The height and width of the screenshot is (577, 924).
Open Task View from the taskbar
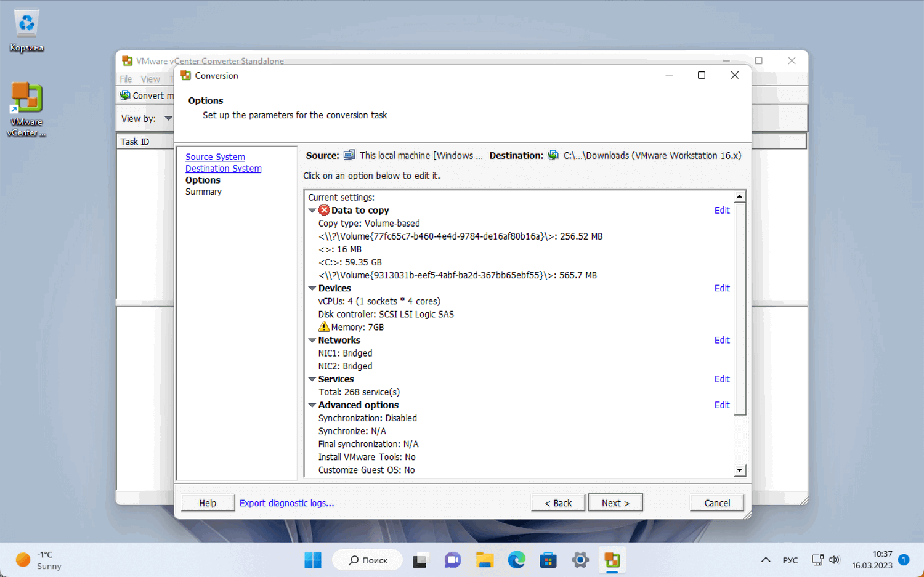click(x=420, y=560)
